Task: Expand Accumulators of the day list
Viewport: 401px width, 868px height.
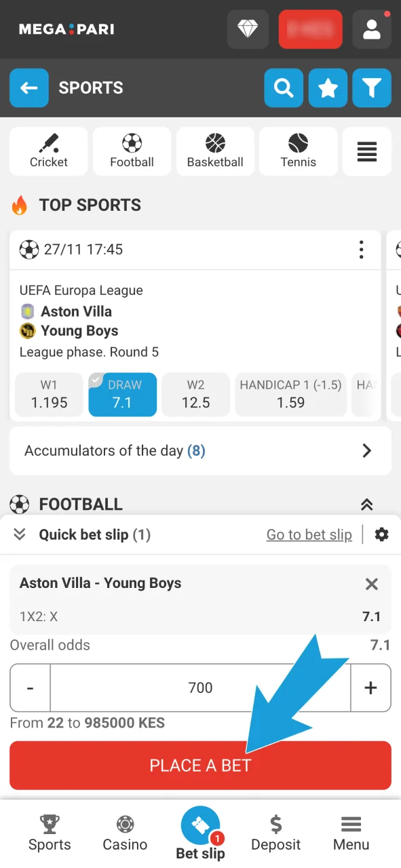Action: click(x=200, y=450)
